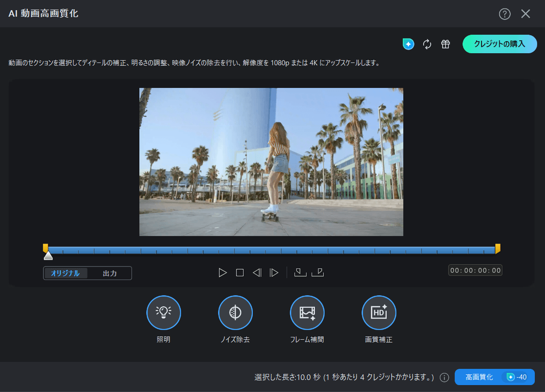The height and width of the screenshot is (392, 545).
Task: Enable the 照明 lighting enhancement icon
Action: click(163, 313)
